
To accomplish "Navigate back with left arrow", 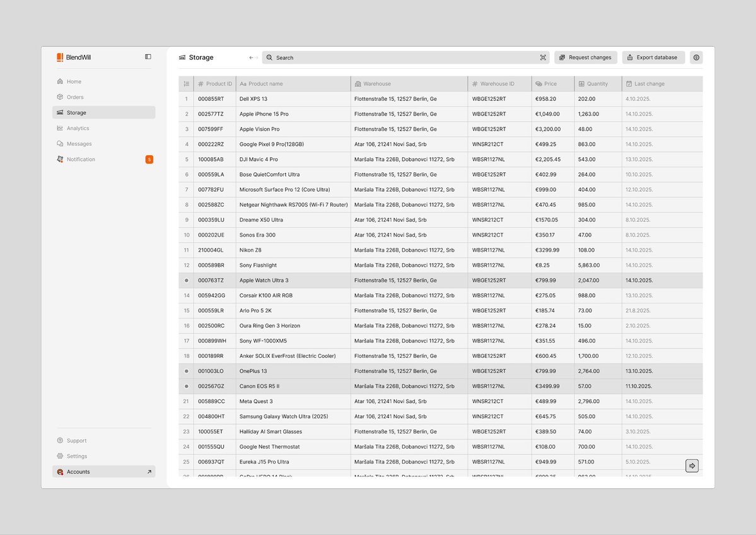I will 251,57.
